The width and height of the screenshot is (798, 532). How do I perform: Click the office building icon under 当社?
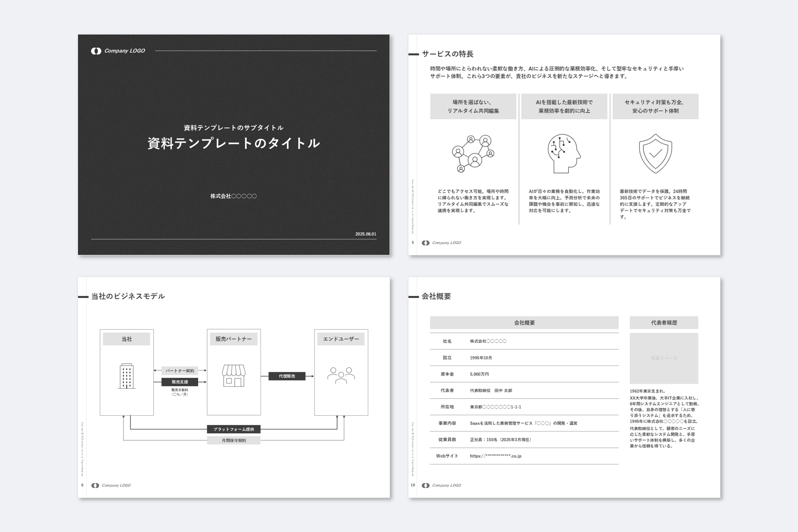point(126,376)
